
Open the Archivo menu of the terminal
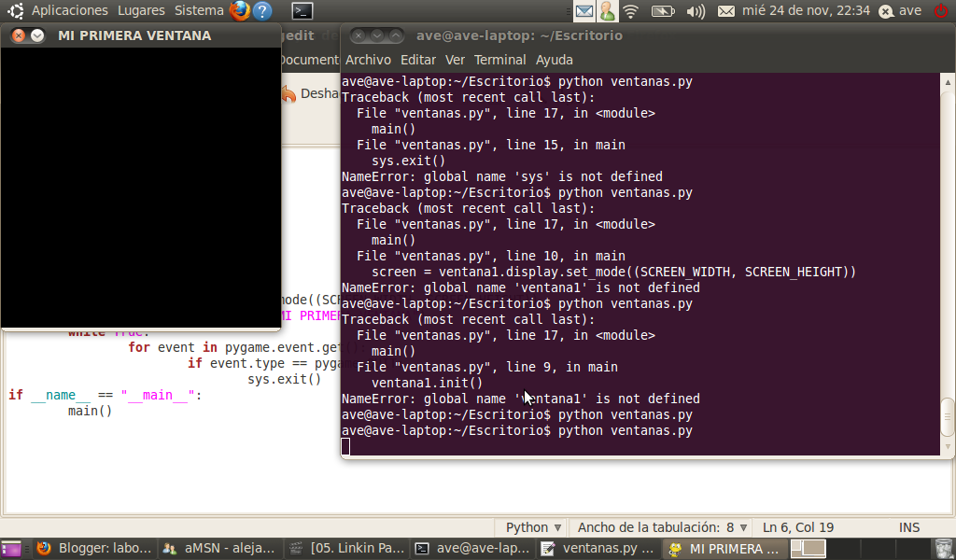pos(368,59)
